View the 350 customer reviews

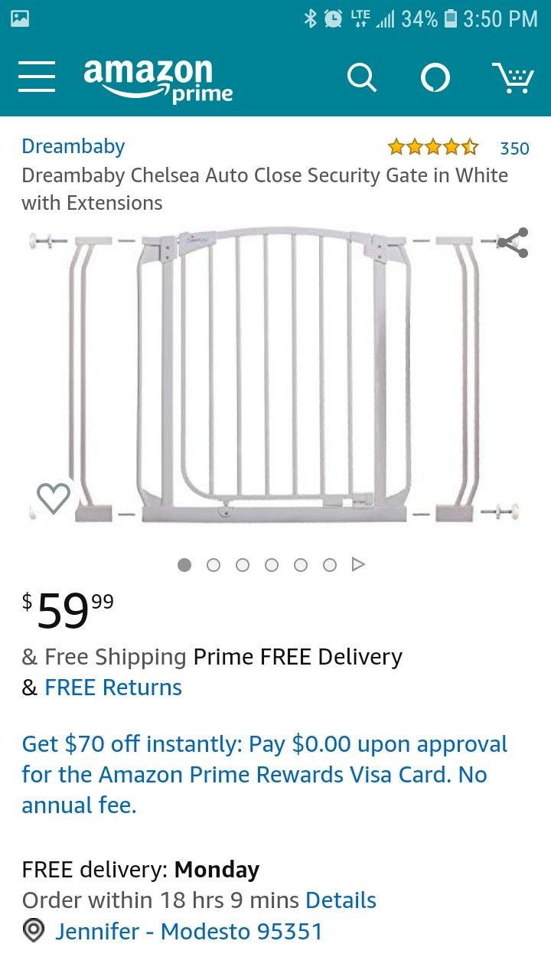click(x=514, y=148)
